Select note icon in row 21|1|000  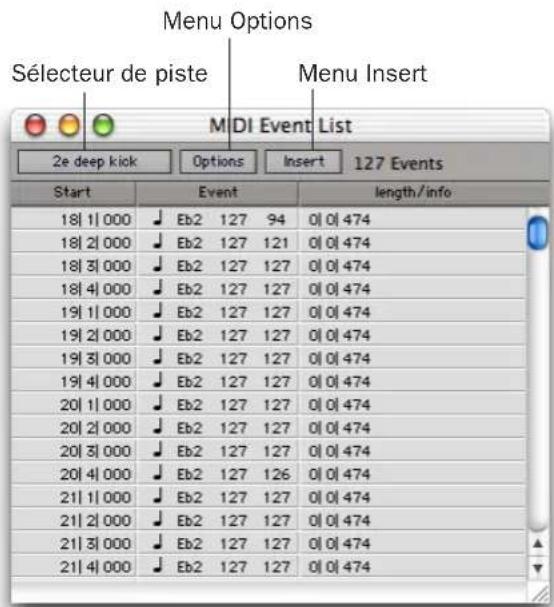157,497
